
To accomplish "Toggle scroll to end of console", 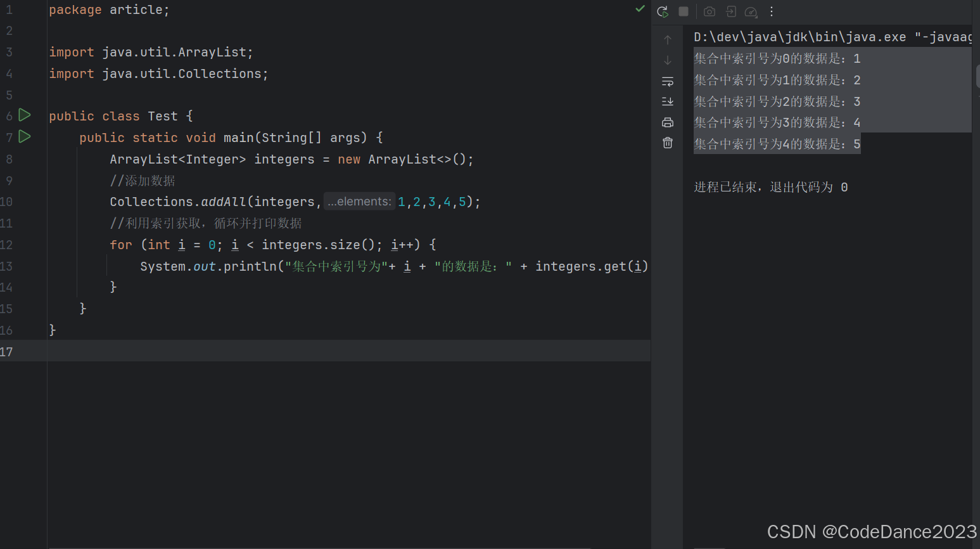I will [x=668, y=101].
